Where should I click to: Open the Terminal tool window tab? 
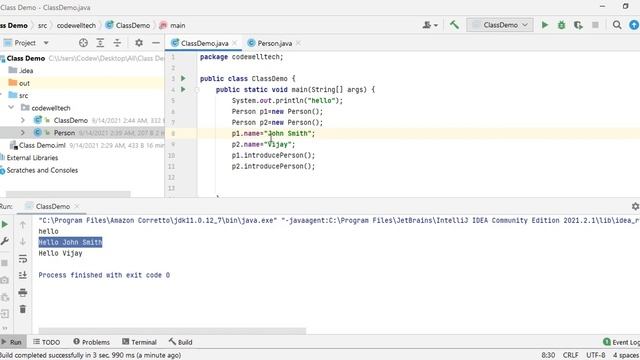pyautogui.click(x=139, y=342)
